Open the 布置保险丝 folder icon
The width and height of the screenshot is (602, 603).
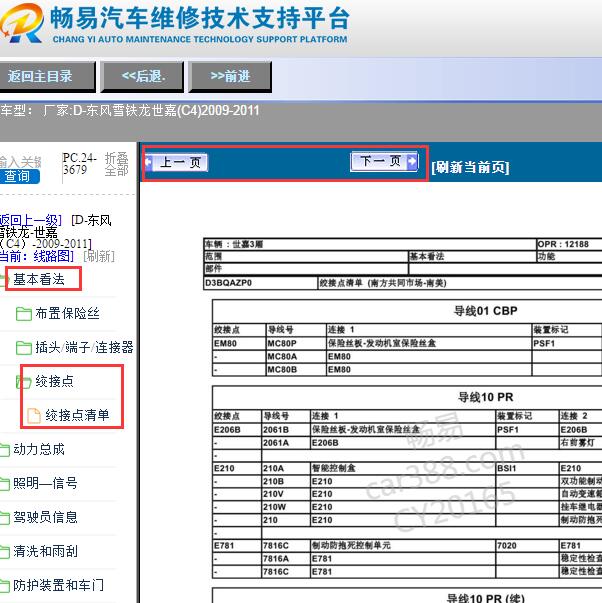pyautogui.click(x=24, y=314)
